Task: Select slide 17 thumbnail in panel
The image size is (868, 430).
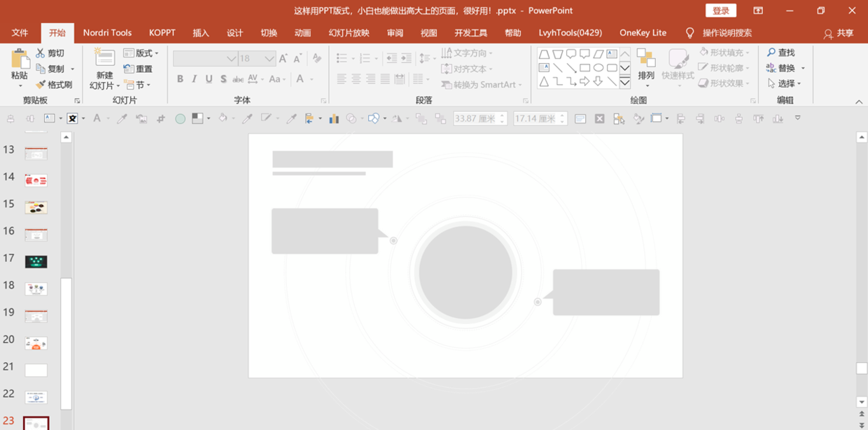Action: (36, 261)
